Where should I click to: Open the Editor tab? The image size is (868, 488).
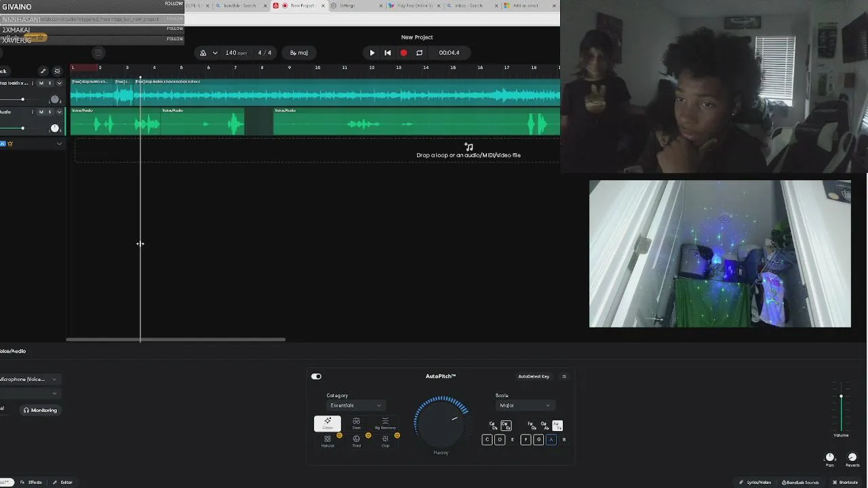62,482
